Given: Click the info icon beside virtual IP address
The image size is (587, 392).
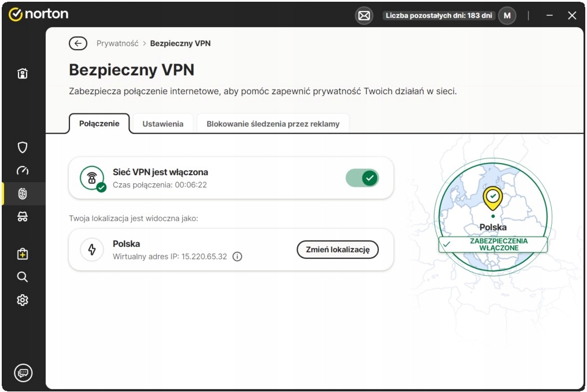Looking at the screenshot, I should 237,257.
